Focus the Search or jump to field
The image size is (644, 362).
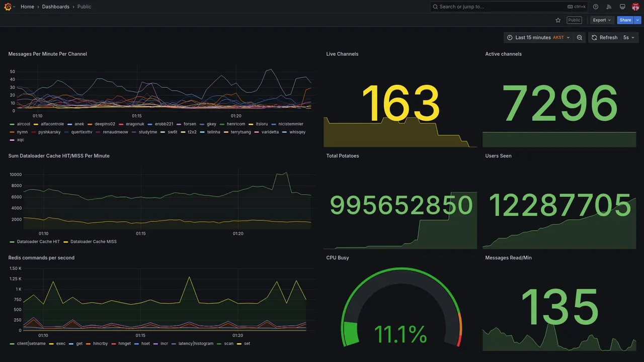coord(509,7)
